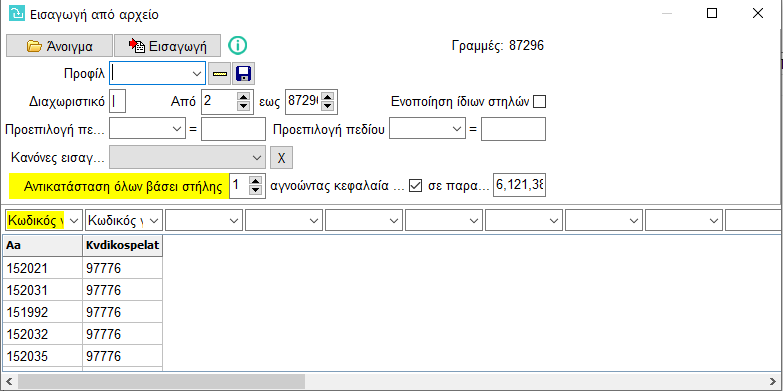Click the horizontal scrollbar thumb

(161, 381)
